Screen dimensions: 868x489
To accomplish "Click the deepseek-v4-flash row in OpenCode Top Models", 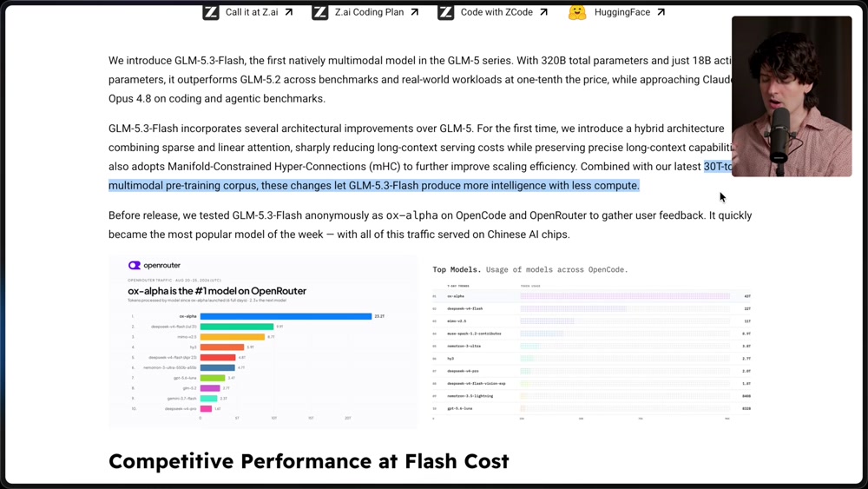I will [x=592, y=308].
